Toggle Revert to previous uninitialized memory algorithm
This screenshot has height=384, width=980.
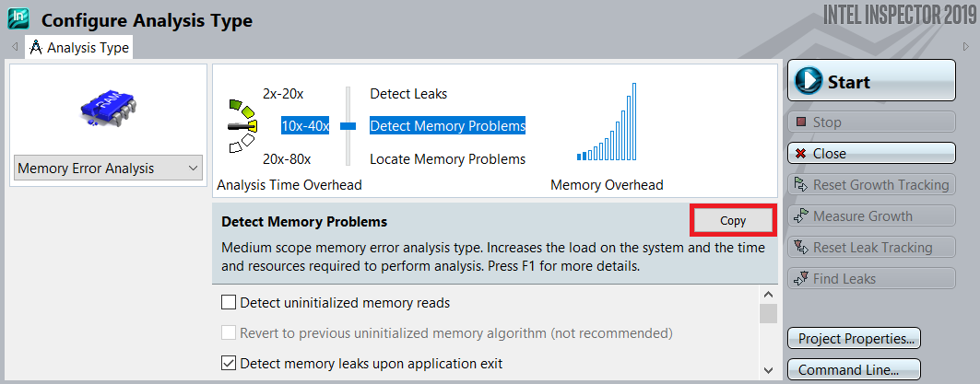pos(230,332)
